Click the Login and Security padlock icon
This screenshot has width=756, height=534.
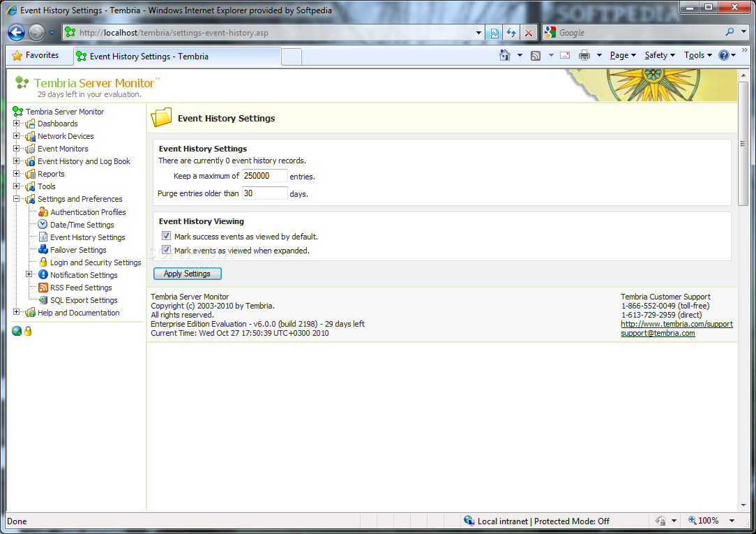pos(43,262)
